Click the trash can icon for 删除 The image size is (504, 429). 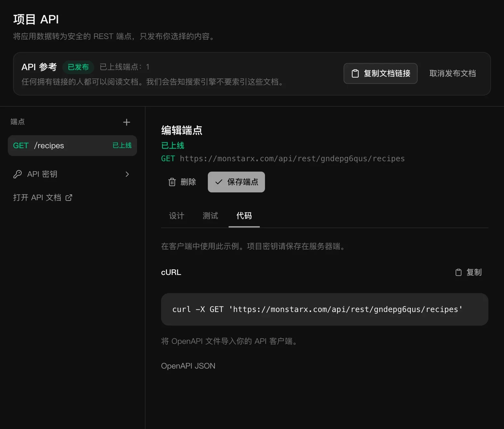tap(172, 182)
